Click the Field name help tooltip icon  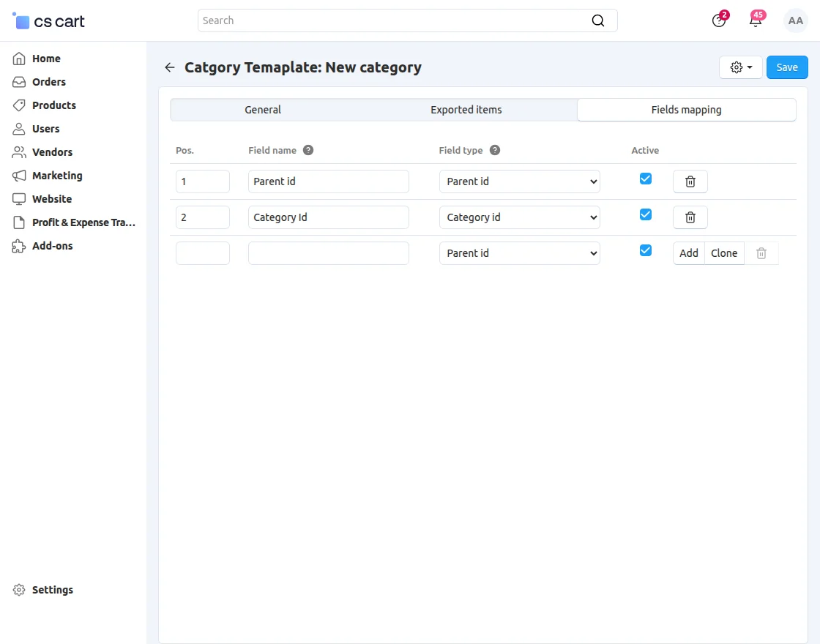click(x=308, y=150)
